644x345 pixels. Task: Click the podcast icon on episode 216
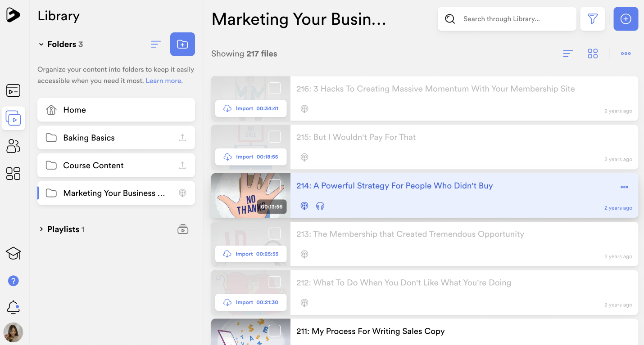(304, 109)
